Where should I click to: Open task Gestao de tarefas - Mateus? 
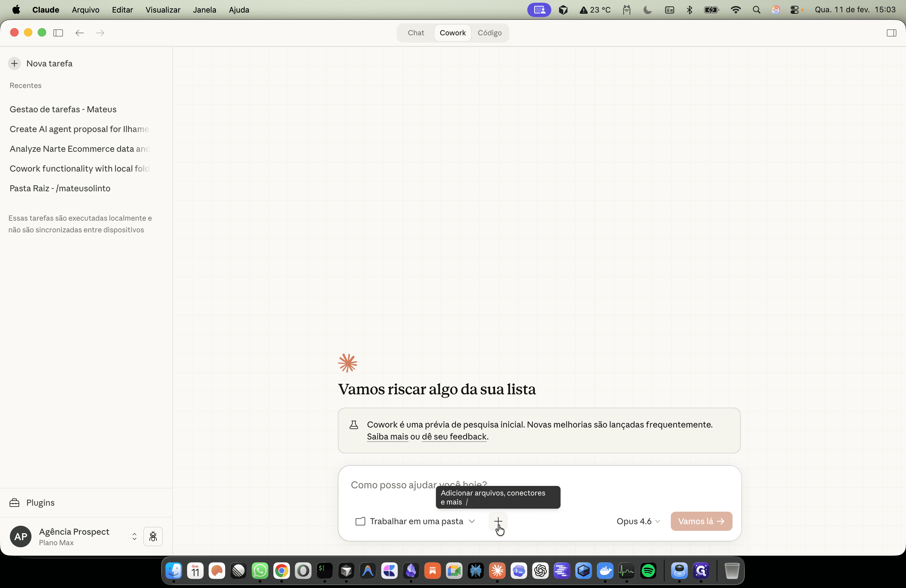(x=63, y=109)
